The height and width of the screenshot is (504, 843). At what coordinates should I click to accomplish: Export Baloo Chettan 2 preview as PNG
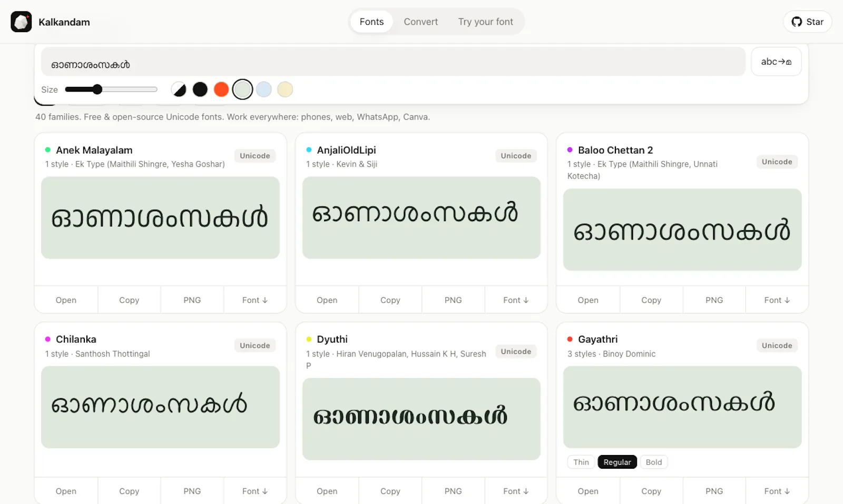pyautogui.click(x=714, y=300)
